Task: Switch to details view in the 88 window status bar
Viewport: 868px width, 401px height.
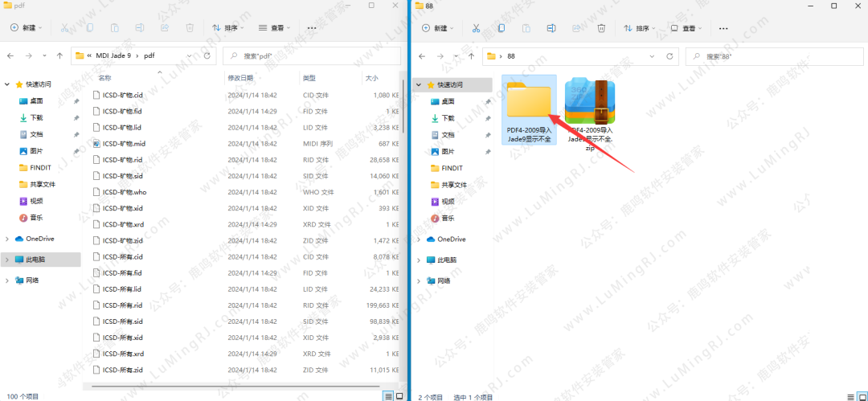Action: pyautogui.click(x=850, y=396)
